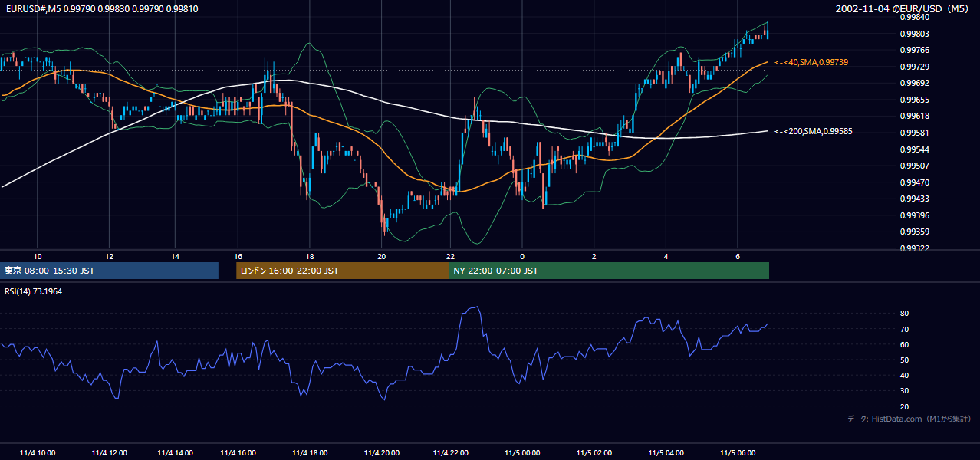Click RSI scale value 40
The width and height of the screenshot is (980, 460).
click(x=905, y=375)
